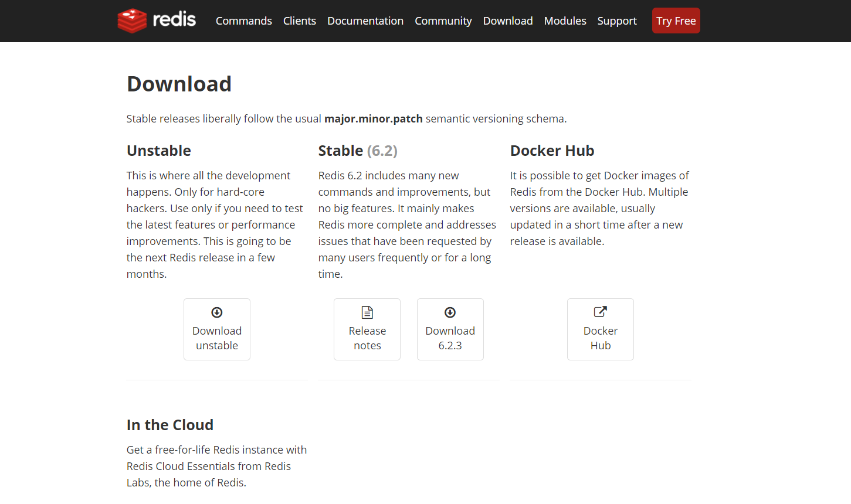Click the Redis cube logo icon
The image size is (851, 504).
coord(132,21)
